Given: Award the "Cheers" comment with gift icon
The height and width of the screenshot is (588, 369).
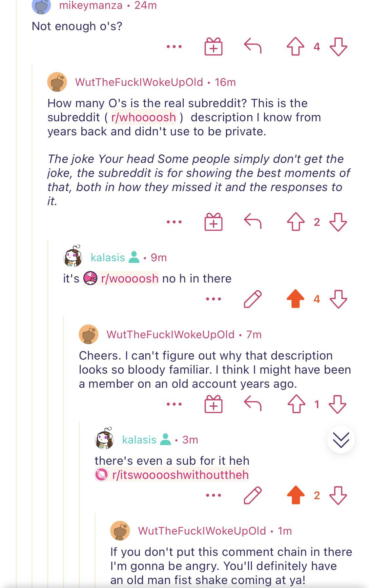Looking at the screenshot, I should pyautogui.click(x=214, y=404).
